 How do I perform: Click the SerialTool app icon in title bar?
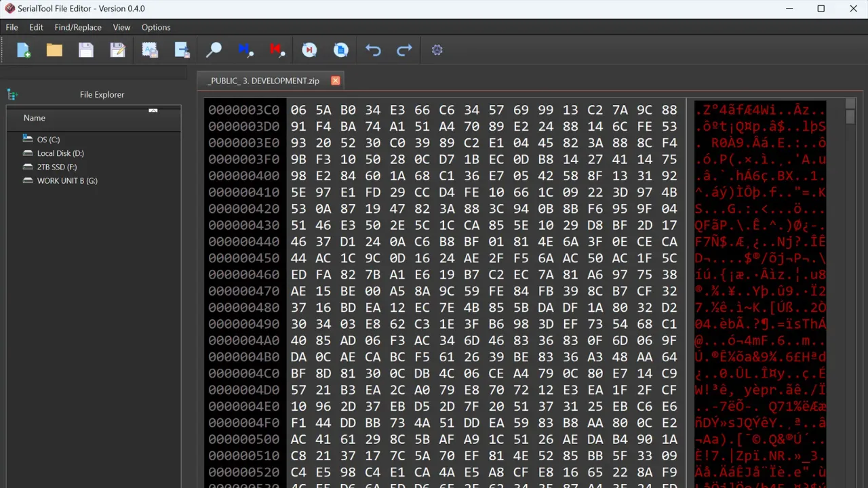(9, 9)
